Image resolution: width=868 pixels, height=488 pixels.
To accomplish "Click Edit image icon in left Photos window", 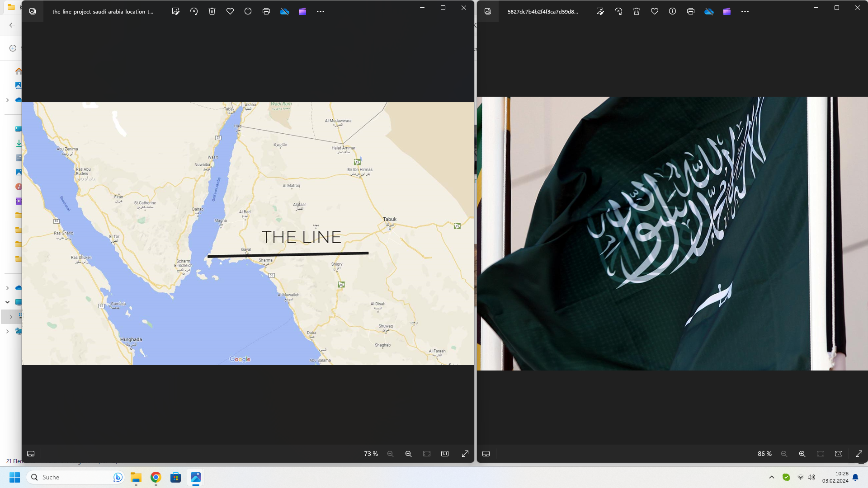I will coord(176,12).
